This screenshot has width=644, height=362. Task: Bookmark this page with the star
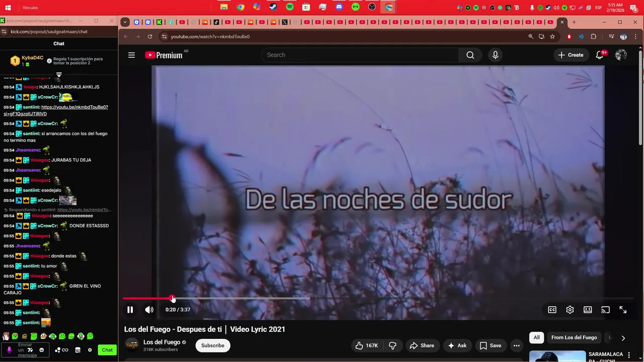click(552, 37)
